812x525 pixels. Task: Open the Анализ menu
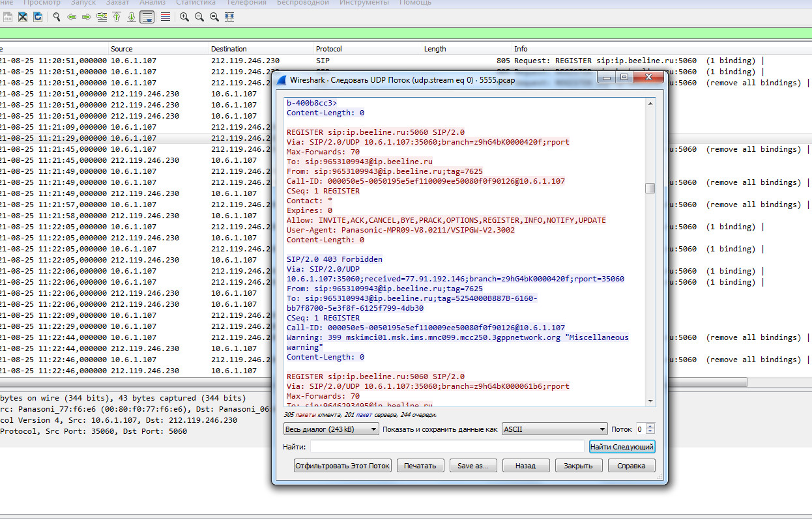coord(152,3)
